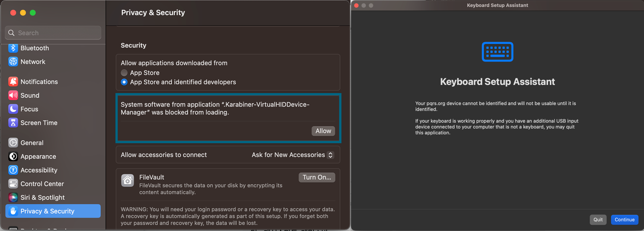The width and height of the screenshot is (644, 231).
Task: Click the Siri & Spotlight icon
Action: tap(13, 197)
